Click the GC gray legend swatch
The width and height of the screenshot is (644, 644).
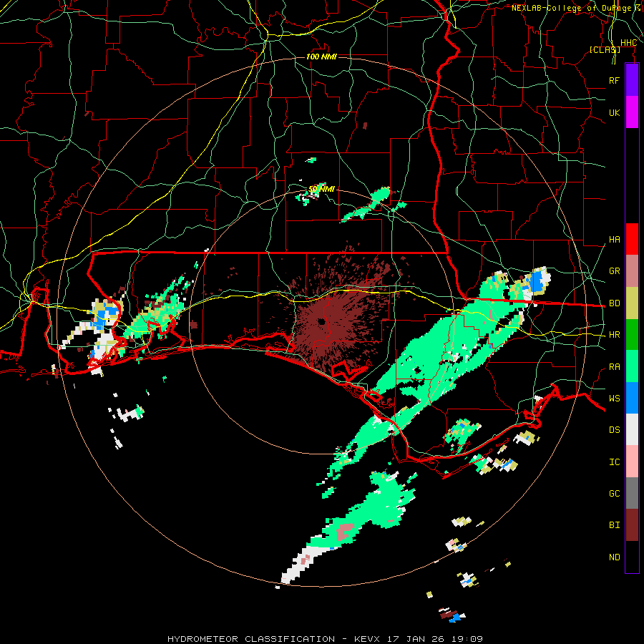[x=632, y=493]
